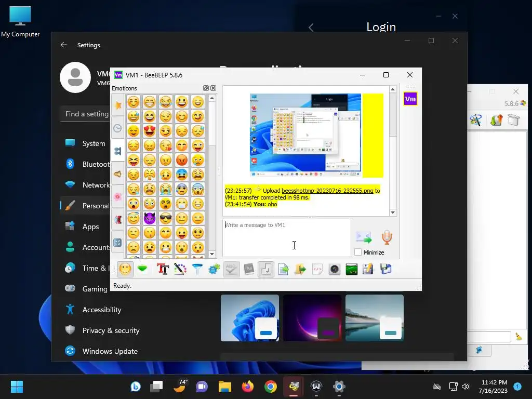Open the chat font selector icon
The image size is (532, 399).
tap(163, 270)
